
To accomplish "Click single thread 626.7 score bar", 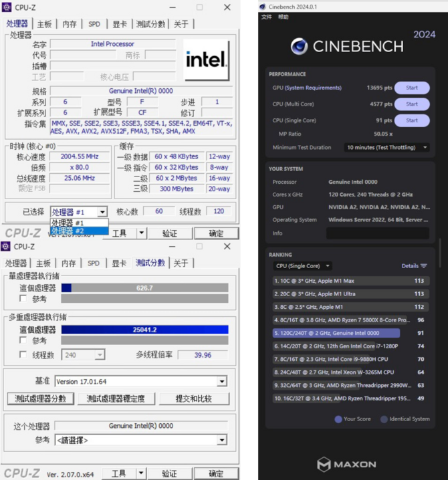I will click(x=144, y=288).
